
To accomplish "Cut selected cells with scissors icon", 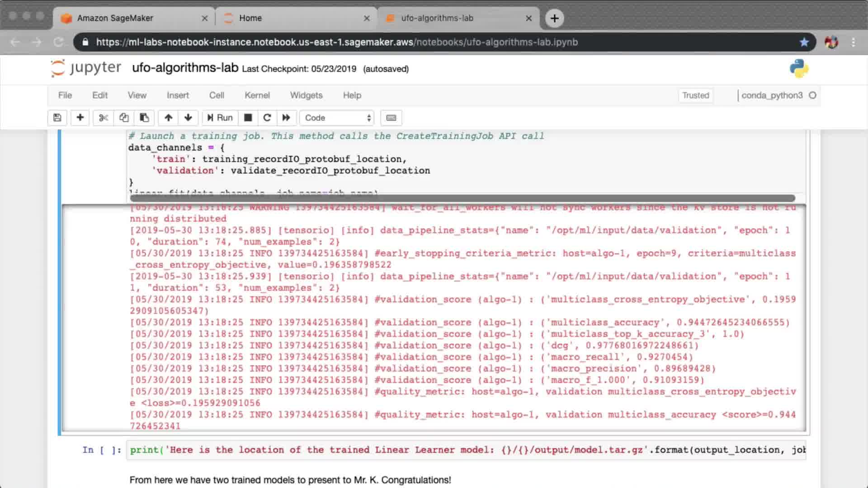I will [104, 118].
